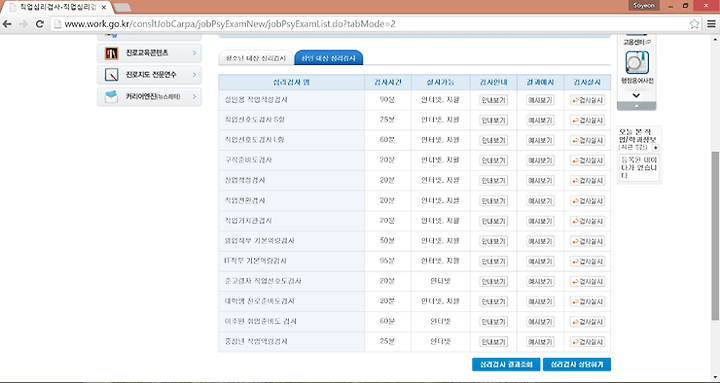Expand the 커리어엔진 menu arrow
720x383 pixels.
tap(194, 96)
